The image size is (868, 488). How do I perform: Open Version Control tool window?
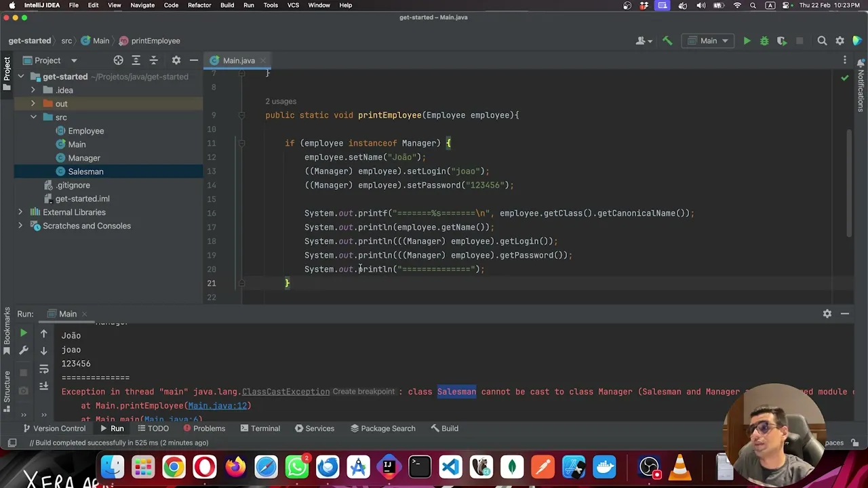tap(54, 428)
